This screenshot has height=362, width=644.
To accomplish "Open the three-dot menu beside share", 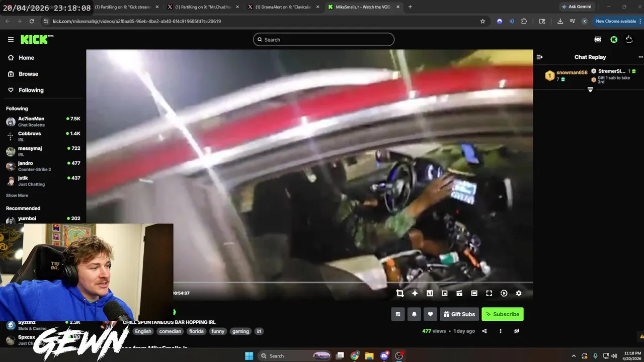I will tap(500, 331).
